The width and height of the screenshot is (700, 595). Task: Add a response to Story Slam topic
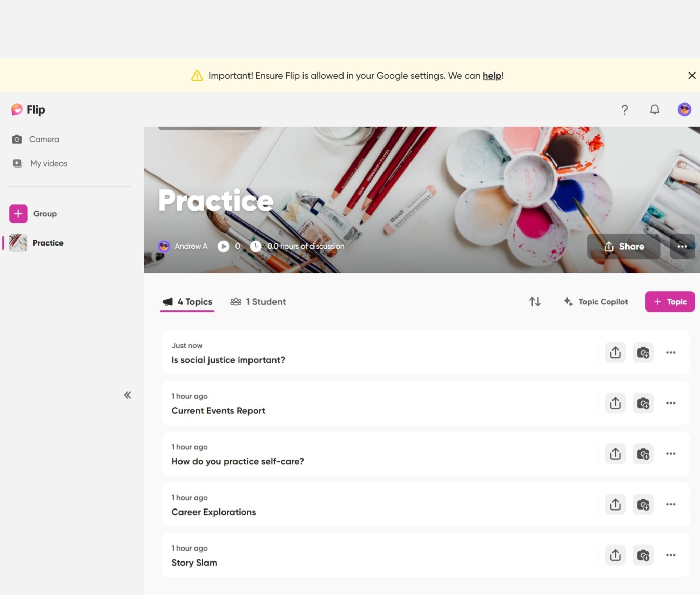pos(643,555)
